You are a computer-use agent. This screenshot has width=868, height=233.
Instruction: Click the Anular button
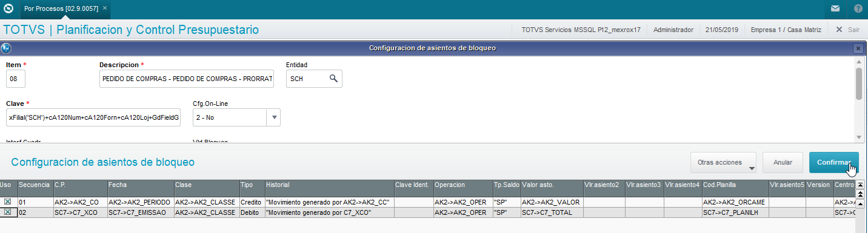point(783,163)
